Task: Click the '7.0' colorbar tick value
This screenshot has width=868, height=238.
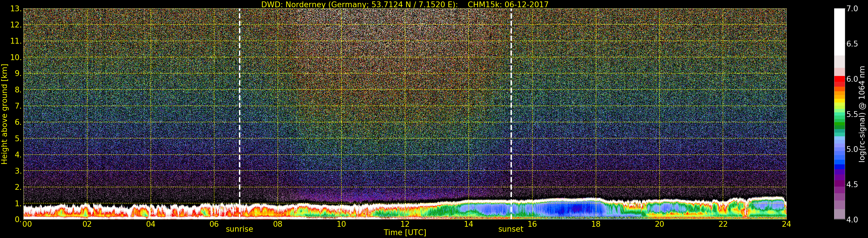Action: click(852, 8)
